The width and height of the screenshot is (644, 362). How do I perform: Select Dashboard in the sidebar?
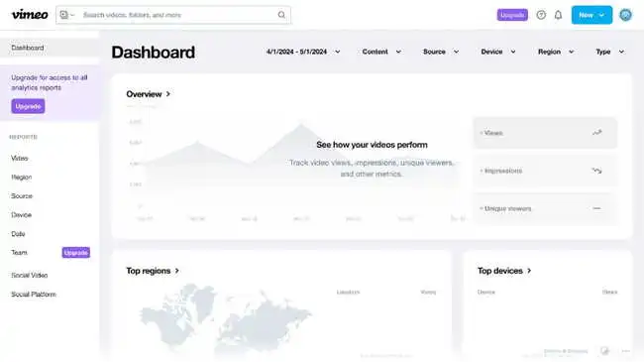click(x=50, y=48)
